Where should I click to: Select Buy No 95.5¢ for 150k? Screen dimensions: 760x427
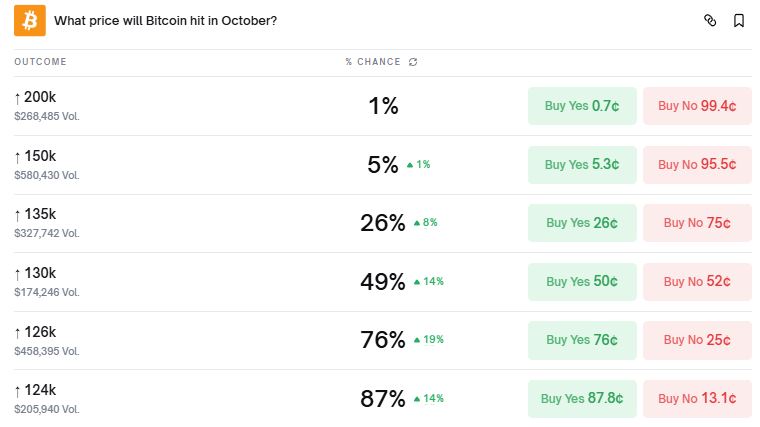click(697, 164)
